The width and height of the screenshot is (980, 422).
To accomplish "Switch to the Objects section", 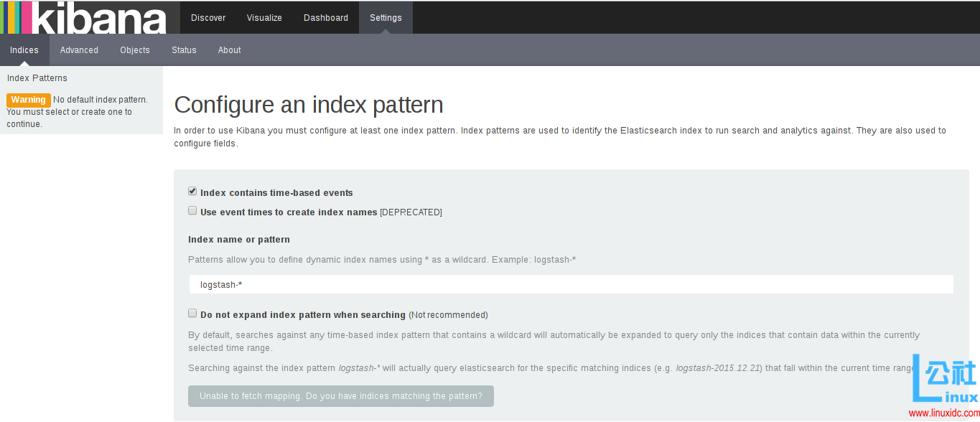I will (135, 50).
